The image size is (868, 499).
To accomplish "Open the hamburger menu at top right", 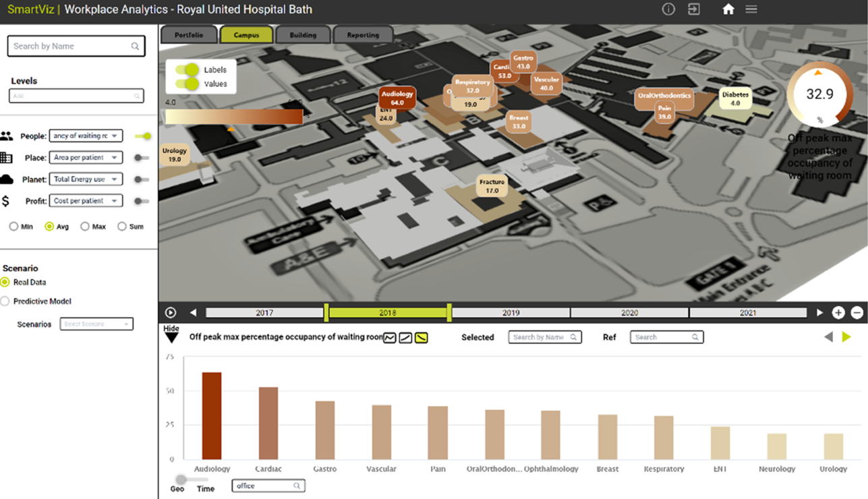I will (751, 9).
